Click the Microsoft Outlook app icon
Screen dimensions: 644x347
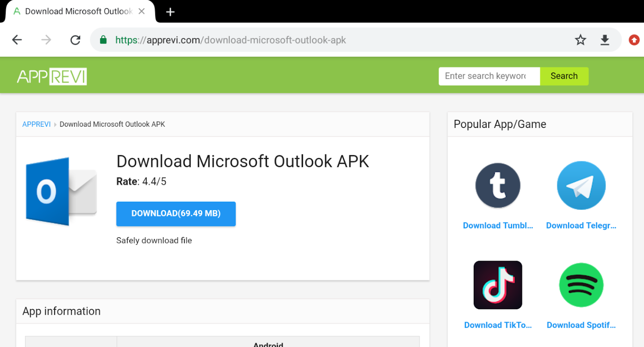click(x=61, y=191)
